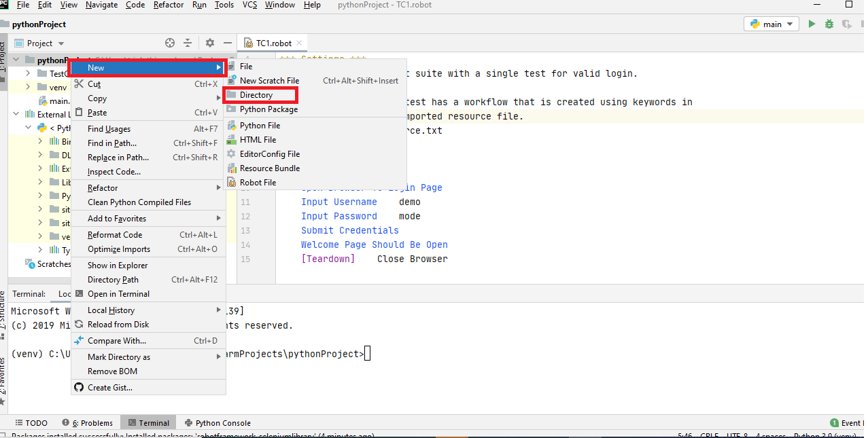868x438 pixels.
Task: Click the Create Gist GitHub icon
Action: [x=79, y=388]
